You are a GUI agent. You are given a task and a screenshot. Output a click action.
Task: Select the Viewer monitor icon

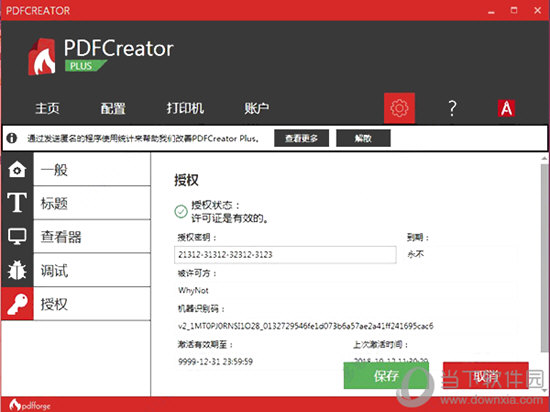17,237
